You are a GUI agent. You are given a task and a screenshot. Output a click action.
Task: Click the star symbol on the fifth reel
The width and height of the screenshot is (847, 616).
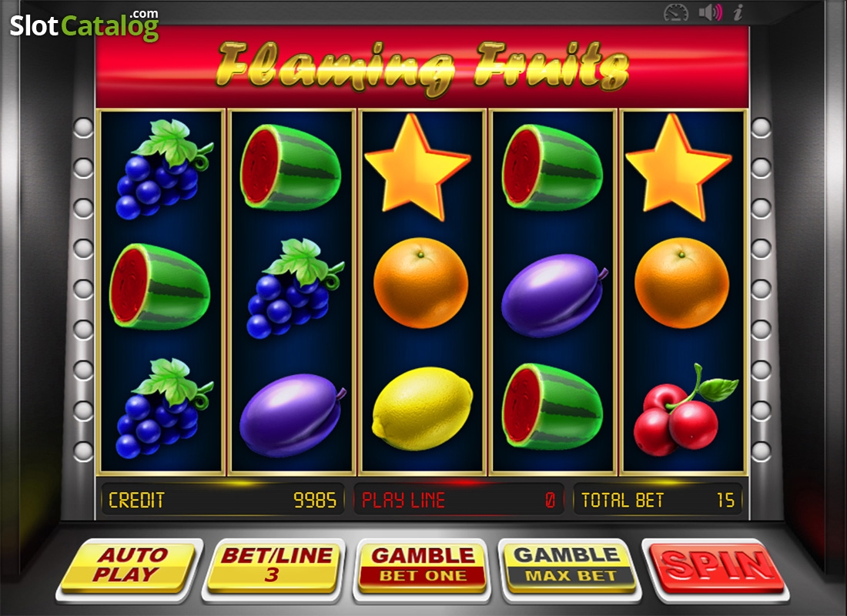point(678,166)
